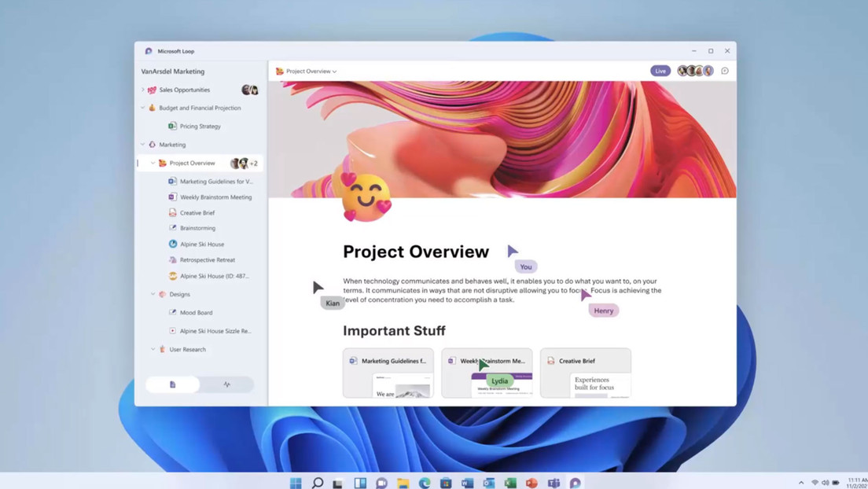Screen dimensions: 868x489
Task: Toggle the Live status pill
Action: tap(660, 71)
